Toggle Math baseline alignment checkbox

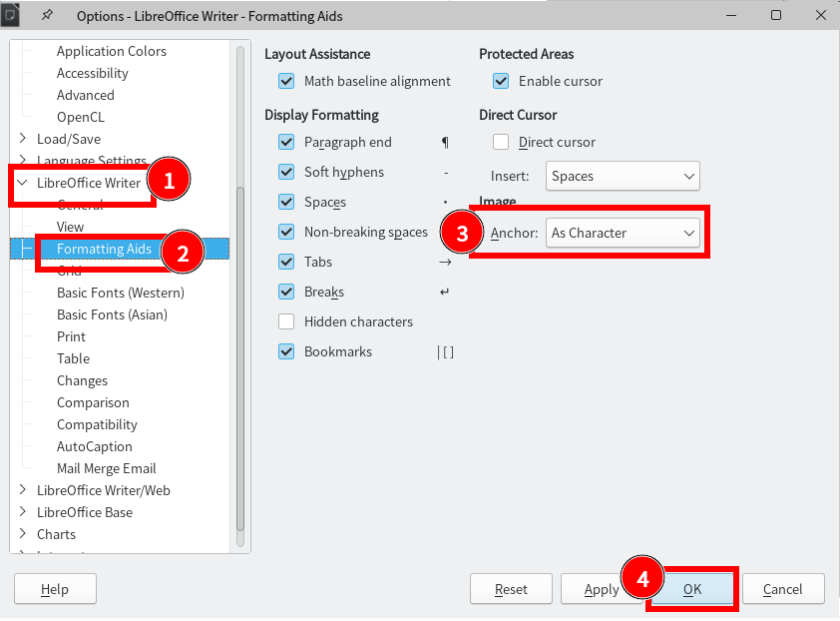tap(286, 82)
